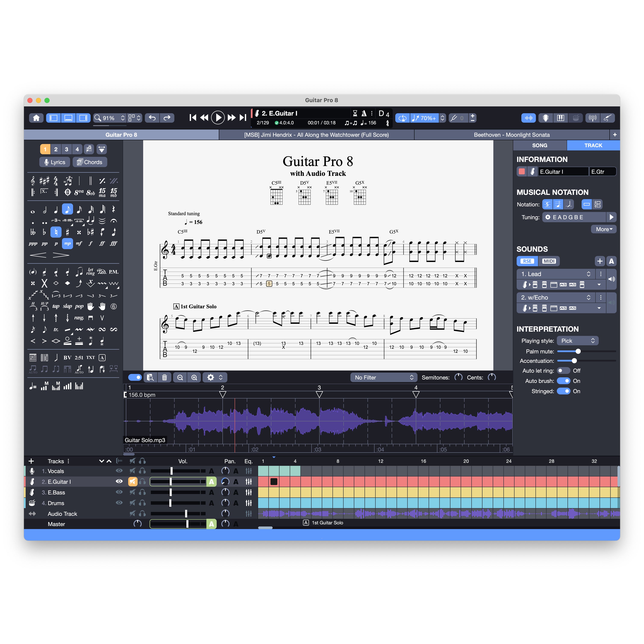Click the Lyrics button
Image resolution: width=644 pixels, height=644 pixels.
tap(55, 162)
